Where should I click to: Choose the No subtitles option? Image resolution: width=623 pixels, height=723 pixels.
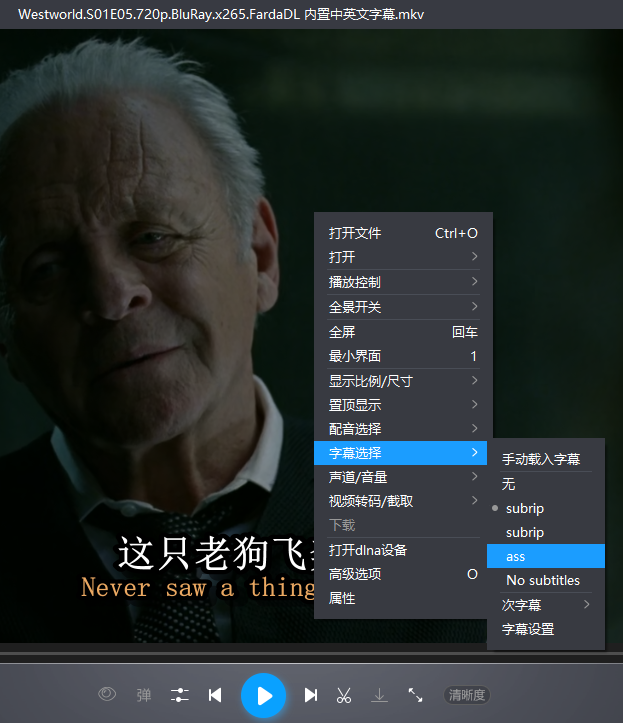point(546,580)
